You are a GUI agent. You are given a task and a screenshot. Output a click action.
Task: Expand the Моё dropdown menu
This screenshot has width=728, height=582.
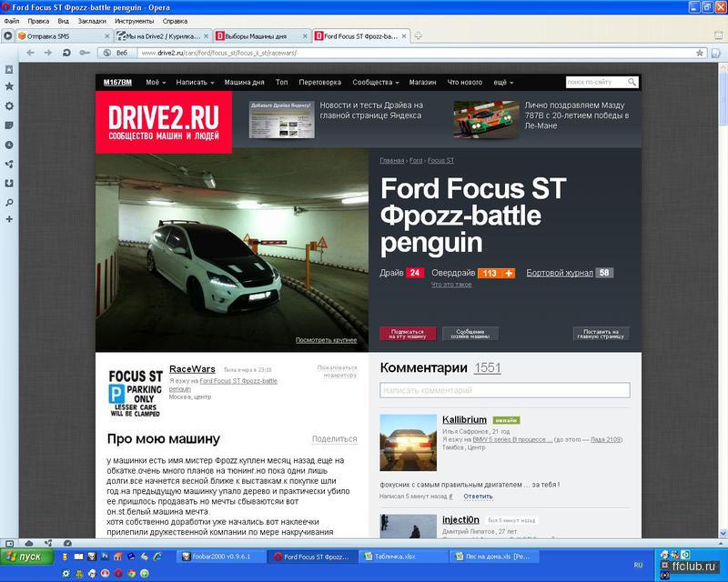(x=156, y=82)
